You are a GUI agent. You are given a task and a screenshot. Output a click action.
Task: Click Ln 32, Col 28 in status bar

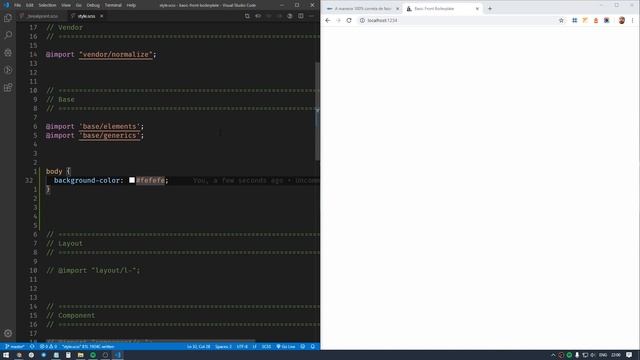pos(198,347)
